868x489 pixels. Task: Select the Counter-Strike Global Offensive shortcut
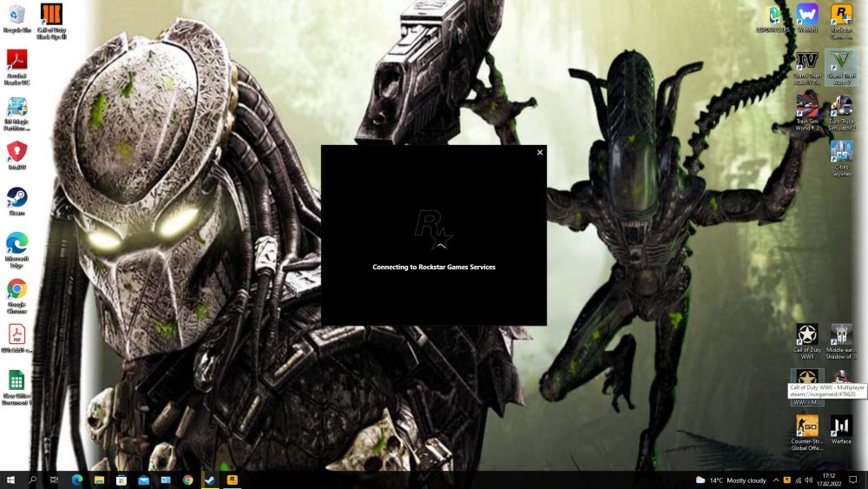click(x=807, y=433)
